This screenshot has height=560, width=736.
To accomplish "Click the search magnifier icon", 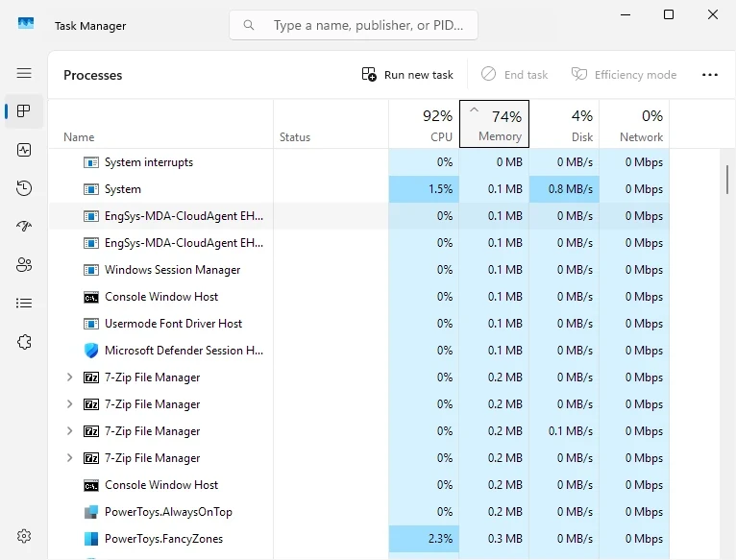I will [x=249, y=25].
